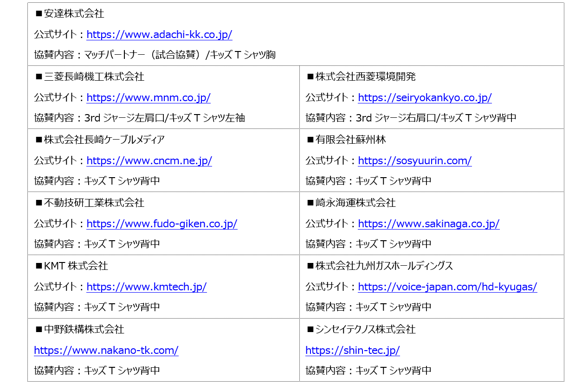The image size is (588, 384).
Task: Select the heading 有限会社蘇州林
Action: [351, 140]
